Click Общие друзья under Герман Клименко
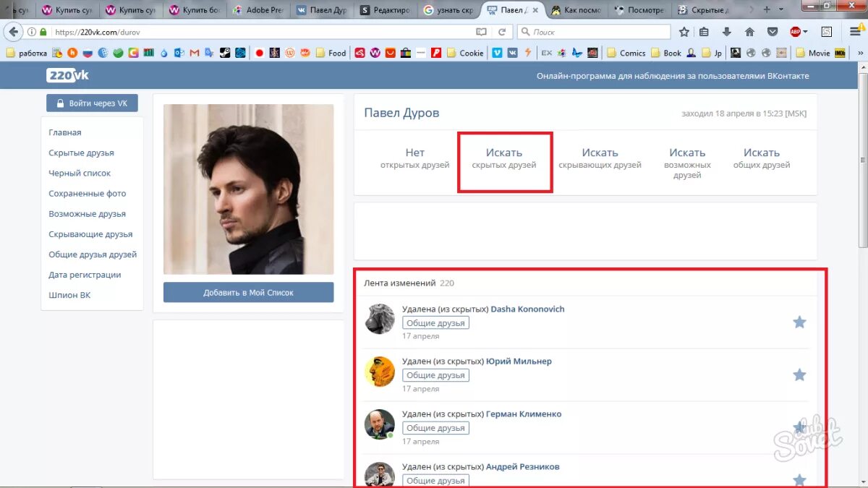Image resolution: width=868 pixels, height=488 pixels. click(x=435, y=428)
